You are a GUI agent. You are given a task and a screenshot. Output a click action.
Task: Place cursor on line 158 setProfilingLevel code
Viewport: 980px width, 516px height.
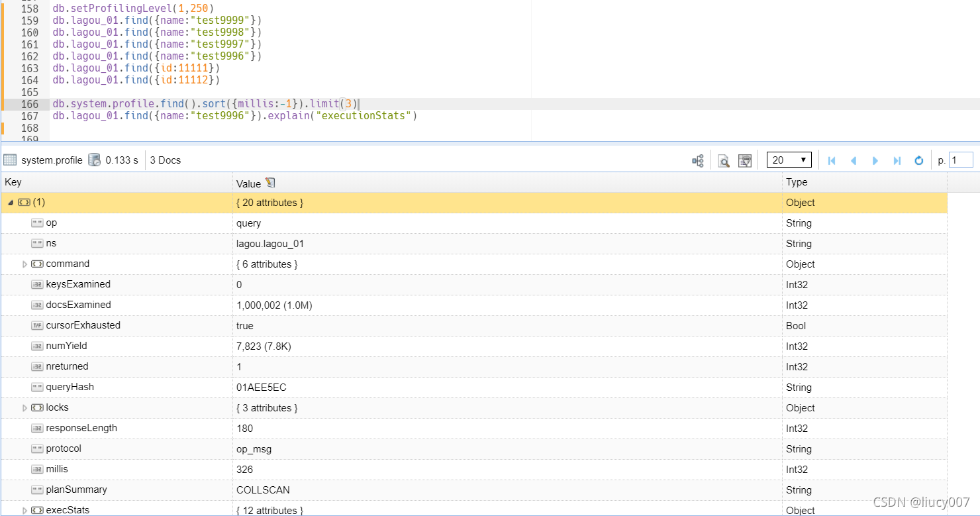[133, 9]
